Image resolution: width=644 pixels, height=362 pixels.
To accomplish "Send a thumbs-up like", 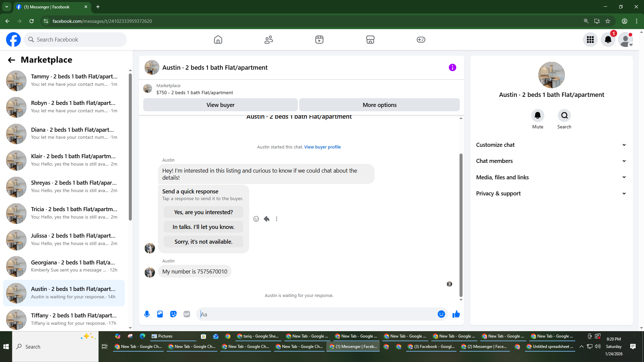I will [456, 314].
